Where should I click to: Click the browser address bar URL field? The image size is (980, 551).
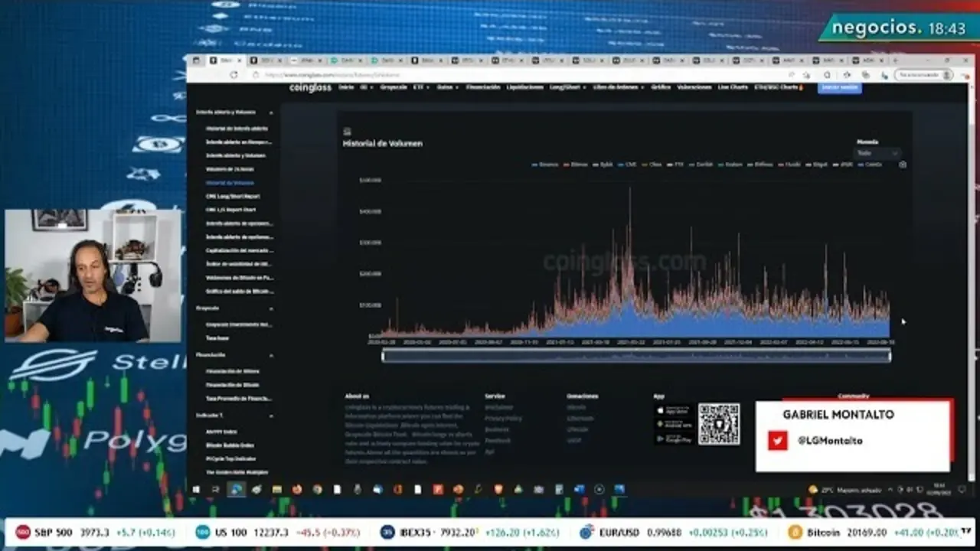(459, 75)
